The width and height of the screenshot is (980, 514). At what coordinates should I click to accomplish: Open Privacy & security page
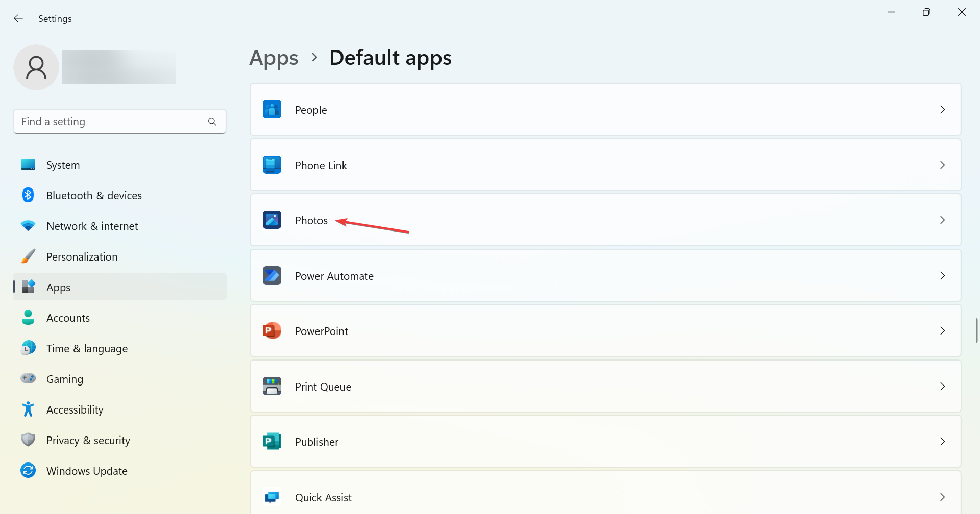pos(119,440)
